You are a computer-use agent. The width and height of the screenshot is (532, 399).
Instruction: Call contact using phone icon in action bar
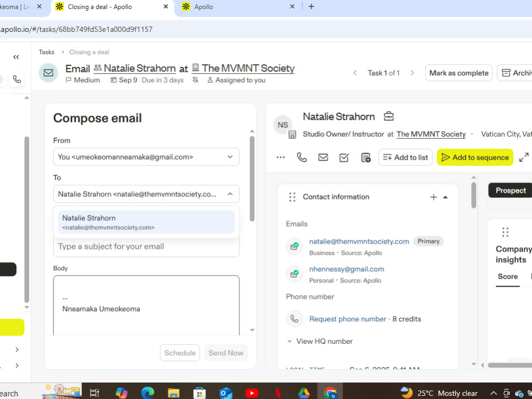[x=302, y=157]
